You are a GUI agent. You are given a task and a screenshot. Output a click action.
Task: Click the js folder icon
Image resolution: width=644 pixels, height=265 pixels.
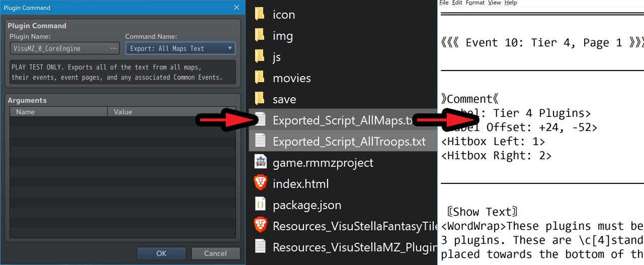260,56
